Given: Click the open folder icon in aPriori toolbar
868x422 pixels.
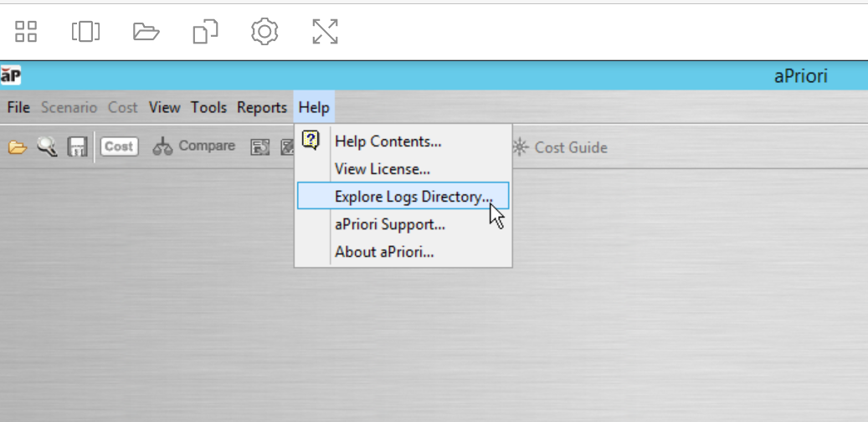Looking at the screenshot, I should [x=18, y=147].
